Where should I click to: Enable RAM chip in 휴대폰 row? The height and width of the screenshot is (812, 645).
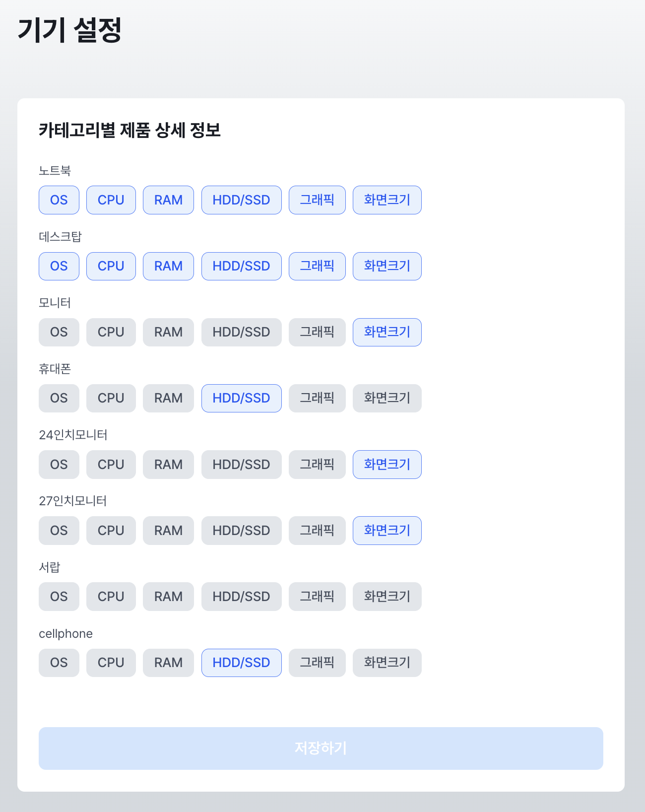point(168,398)
